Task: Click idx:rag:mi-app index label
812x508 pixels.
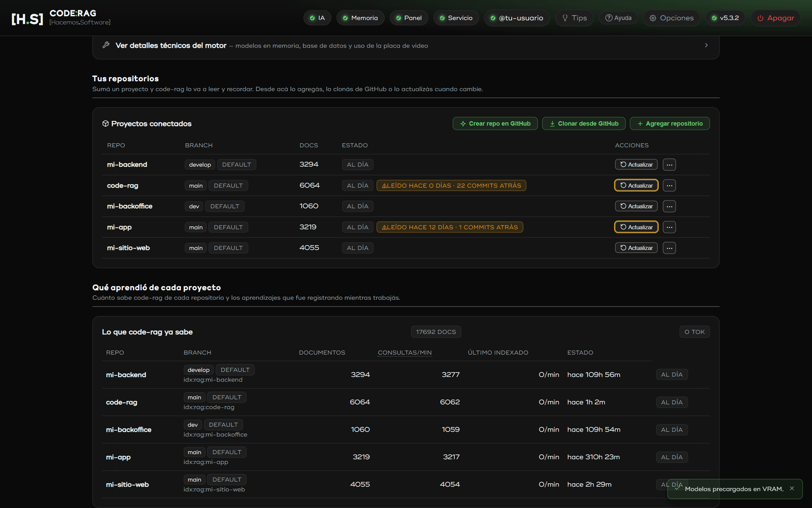Action: point(206,462)
